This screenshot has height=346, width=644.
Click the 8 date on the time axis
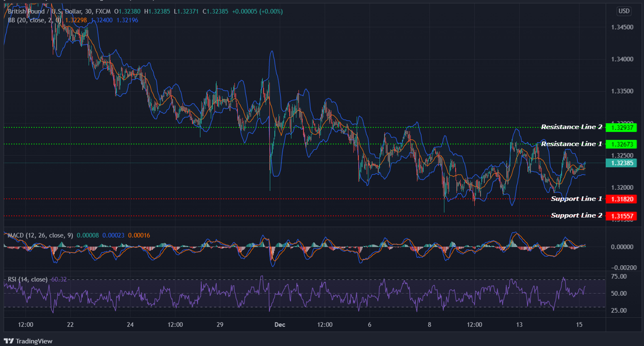click(x=429, y=325)
